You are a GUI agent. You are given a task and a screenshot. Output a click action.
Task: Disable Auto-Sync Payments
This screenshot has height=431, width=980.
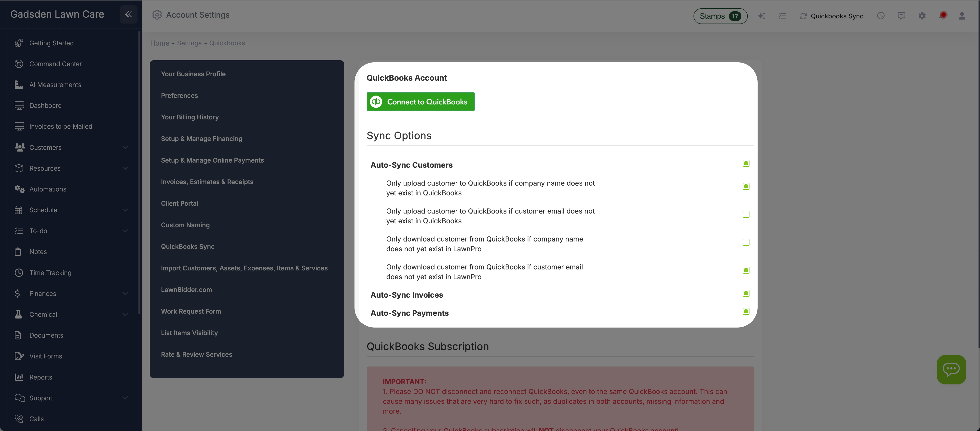[x=746, y=311]
